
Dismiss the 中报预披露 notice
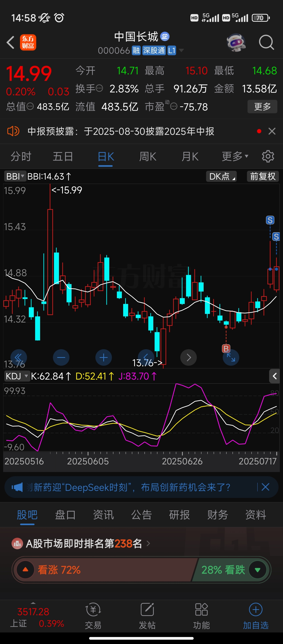pyautogui.click(x=272, y=131)
